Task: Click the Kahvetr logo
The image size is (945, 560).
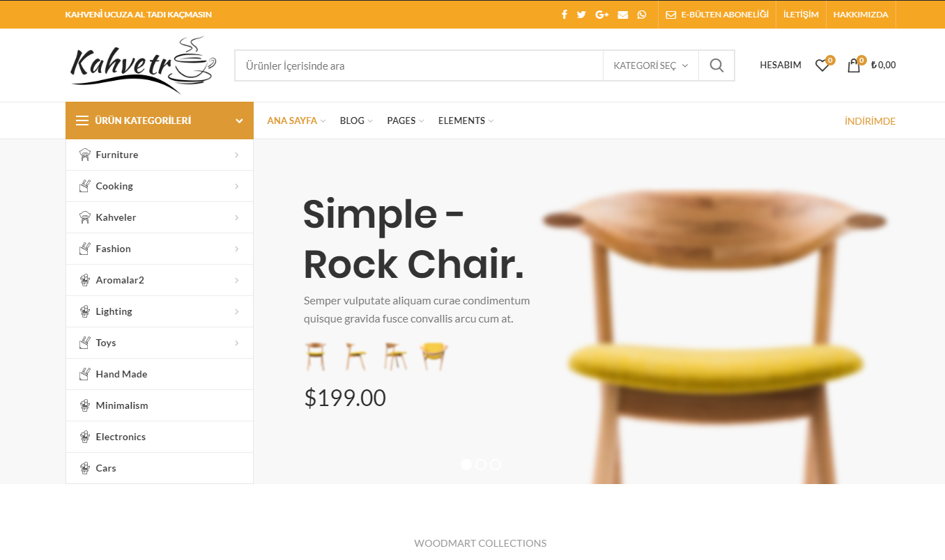Action: click(x=143, y=65)
